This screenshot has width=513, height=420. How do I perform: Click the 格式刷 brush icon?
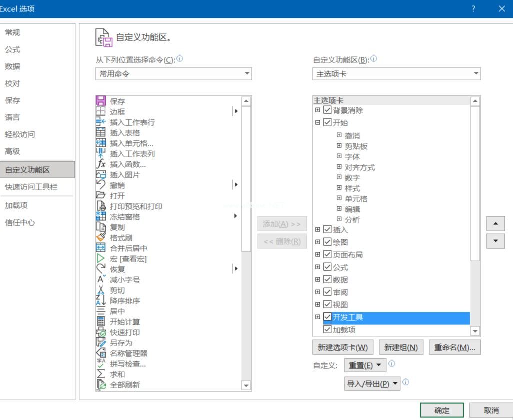tap(101, 237)
